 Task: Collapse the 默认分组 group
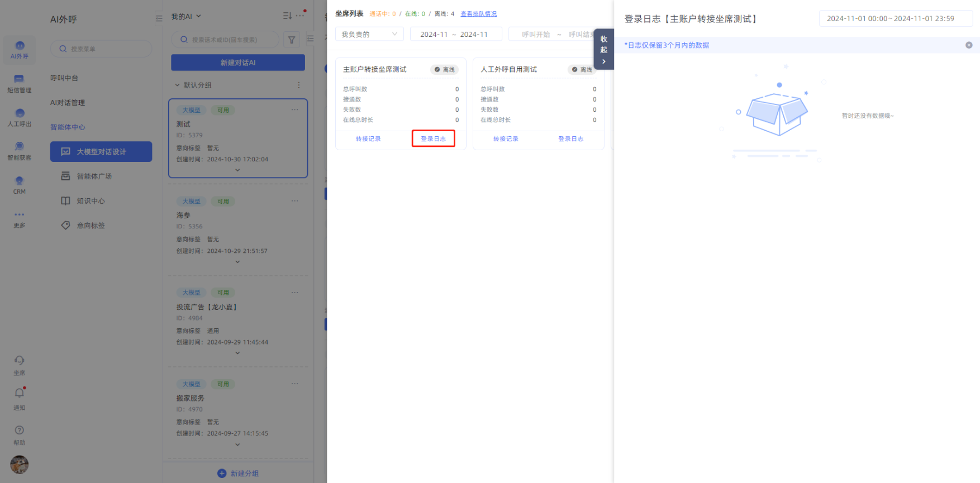tap(178, 85)
